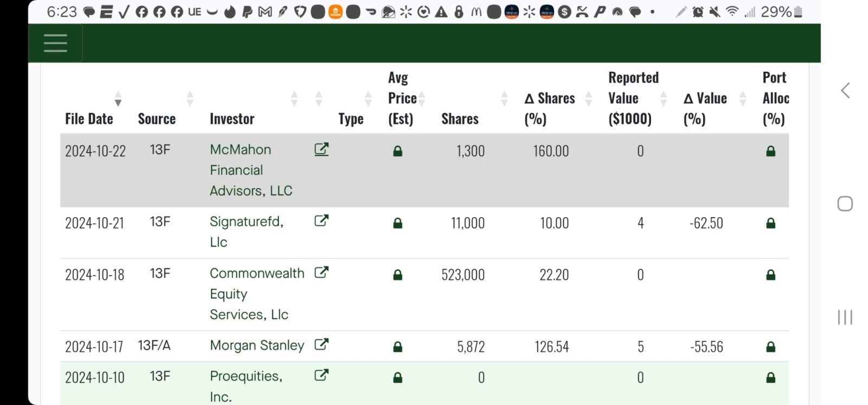
Task: Click Avg Price lock icon in McMahon row
Action: pos(398,151)
